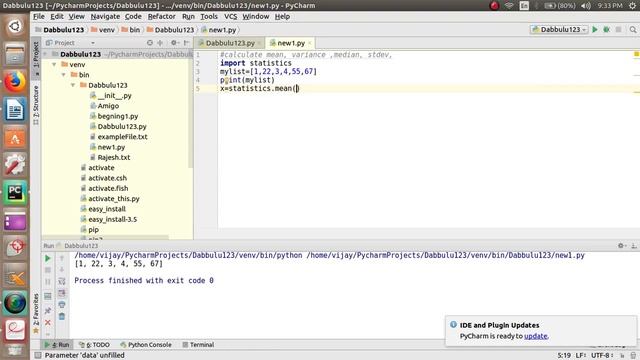This screenshot has height=360, width=640.
Task: Click inside statistics.mean parentheses in editor
Action: point(297,88)
